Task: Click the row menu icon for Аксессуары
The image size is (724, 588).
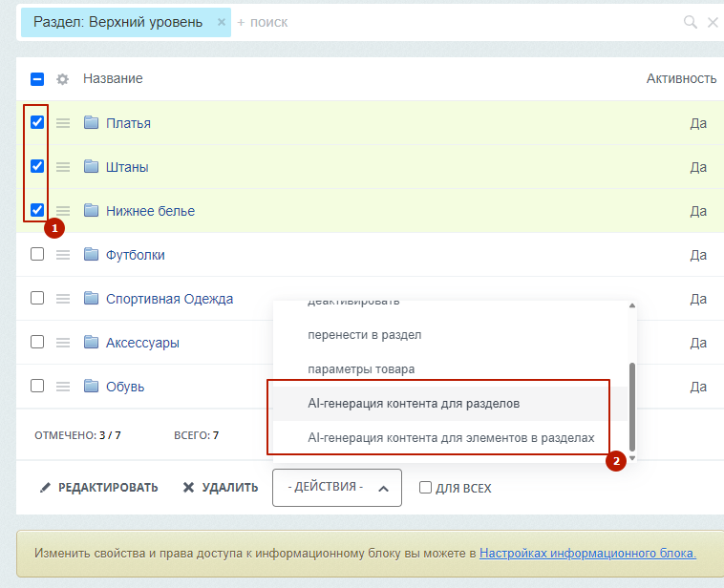Action: (63, 342)
